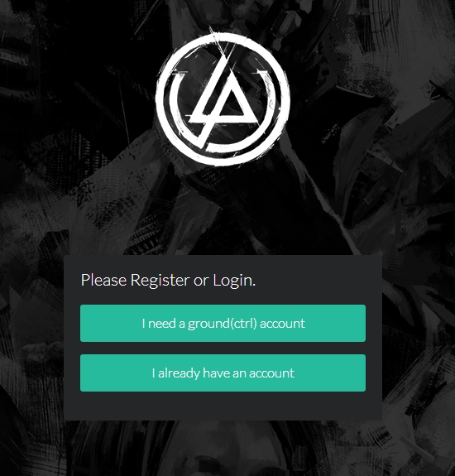Click the word "already" on the second button
This screenshot has height=476, width=455.
point(179,373)
